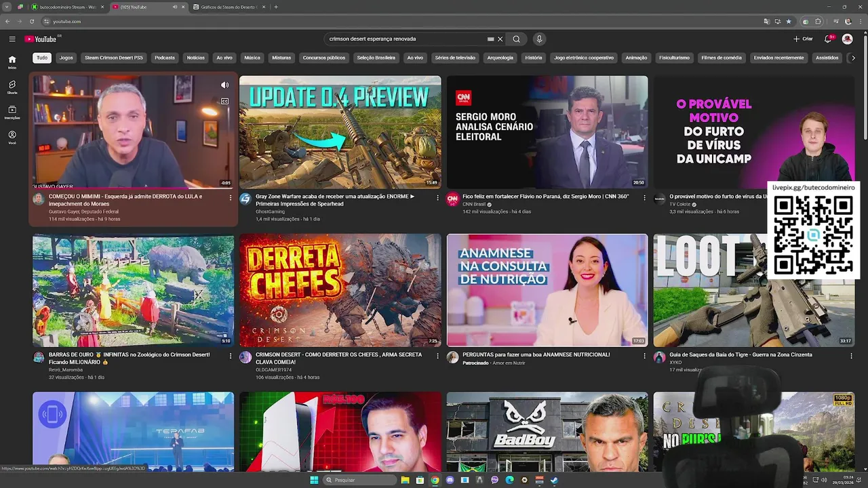The height and width of the screenshot is (488, 868).
Task: Open Steam from the taskbar
Action: click(554, 480)
